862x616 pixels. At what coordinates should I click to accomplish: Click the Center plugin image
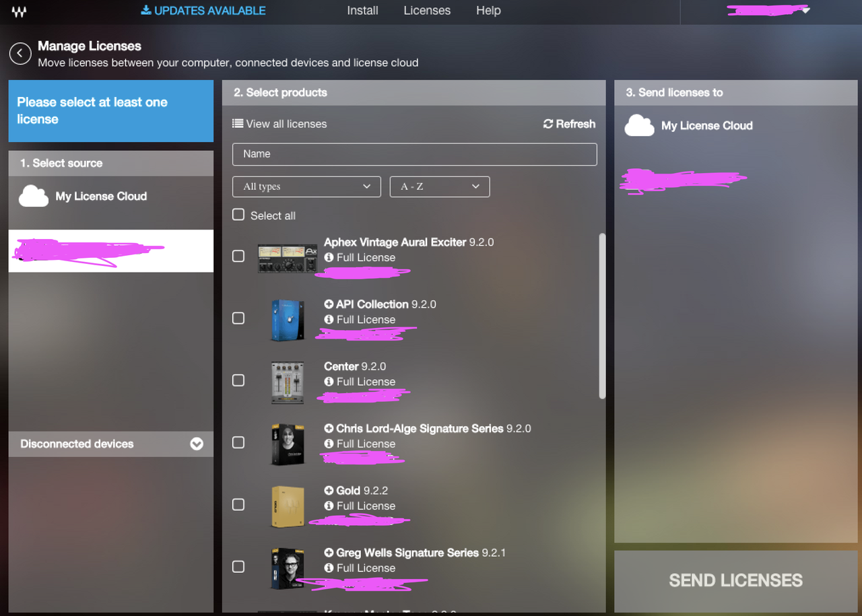(x=288, y=382)
